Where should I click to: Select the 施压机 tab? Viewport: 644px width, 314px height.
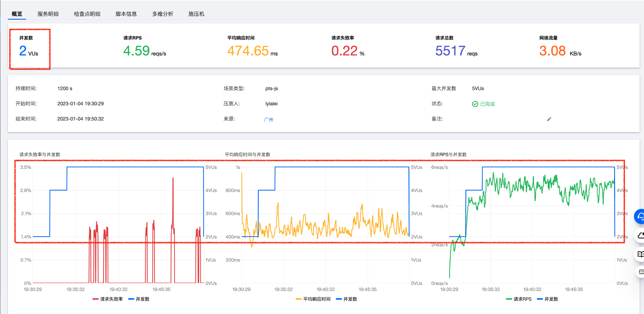tap(196, 14)
